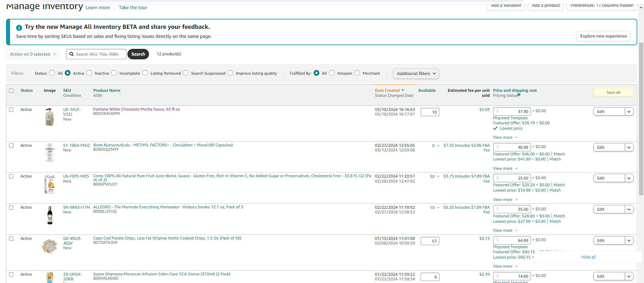Open the Additional filters dropdown
The width and height of the screenshot is (644, 283).
pyautogui.click(x=416, y=74)
